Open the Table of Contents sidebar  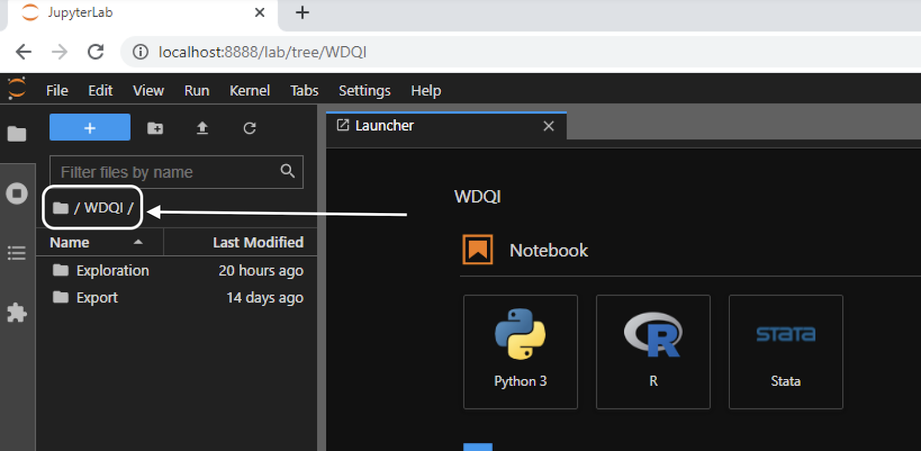(x=17, y=253)
